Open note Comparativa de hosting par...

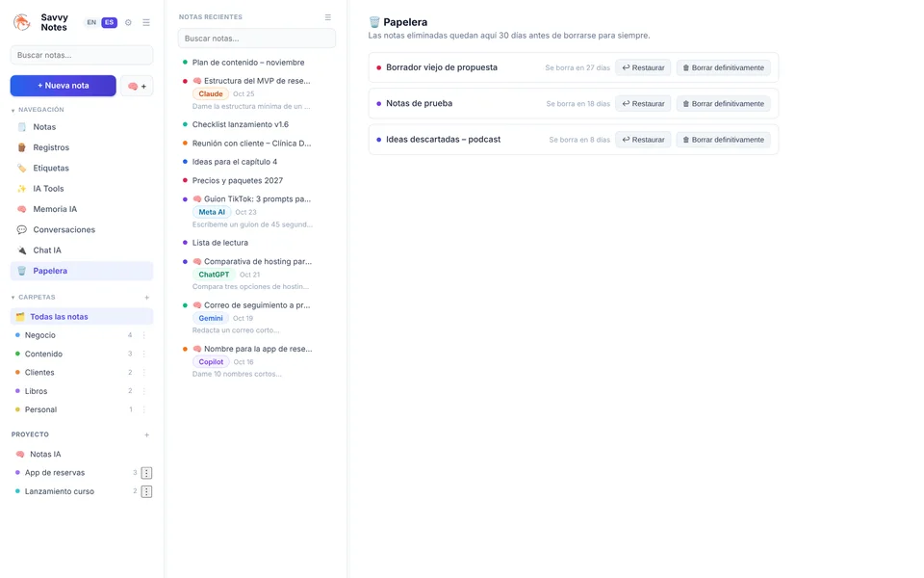click(258, 261)
